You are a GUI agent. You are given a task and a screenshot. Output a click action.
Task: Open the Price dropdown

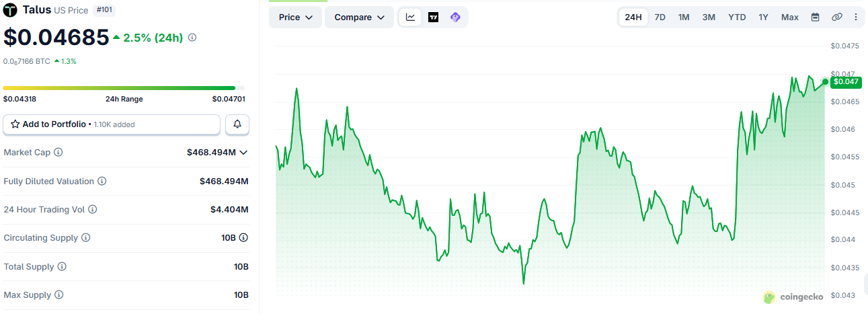(x=295, y=17)
